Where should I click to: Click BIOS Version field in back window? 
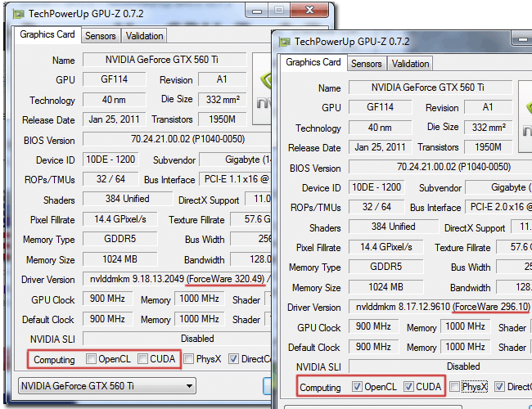pyautogui.click(x=177, y=139)
